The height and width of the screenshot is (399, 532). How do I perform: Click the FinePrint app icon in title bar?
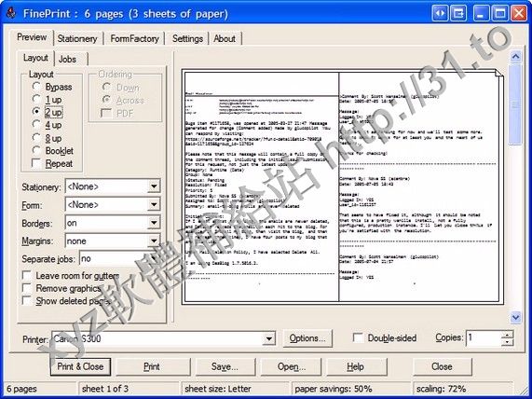[x=11, y=14]
